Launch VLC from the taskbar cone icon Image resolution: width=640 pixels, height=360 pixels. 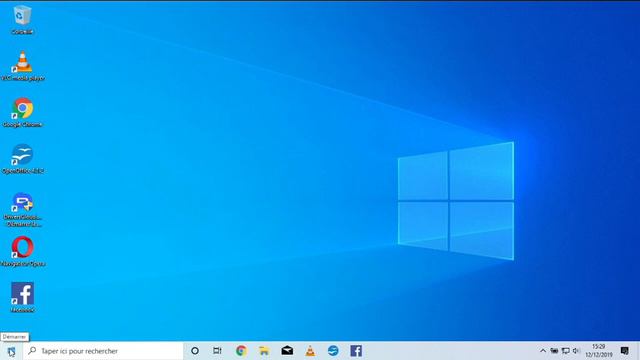coord(310,351)
